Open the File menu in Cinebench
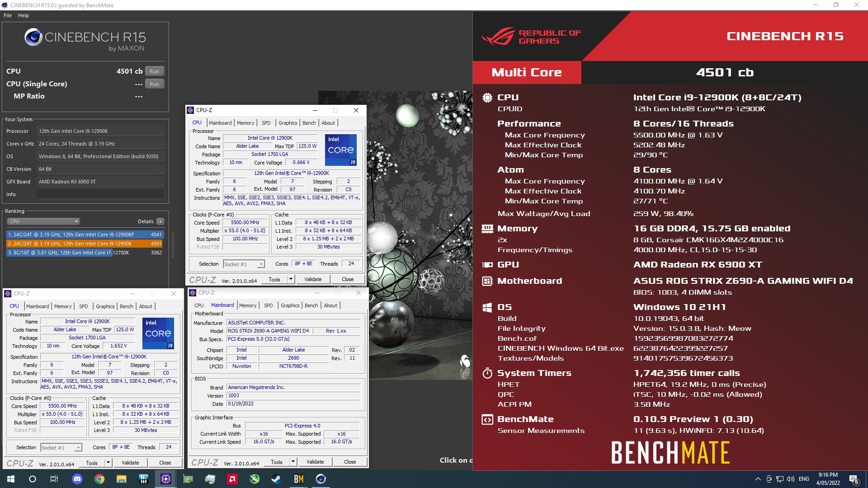Viewport: 868px width, 488px height. [8, 15]
